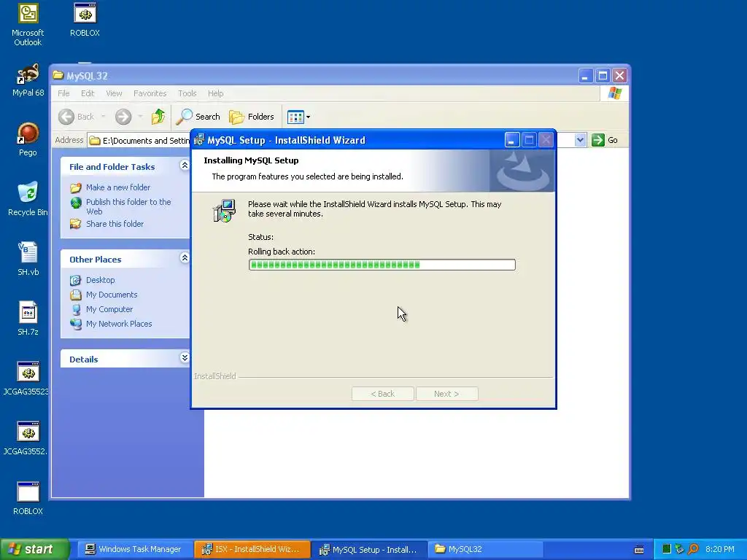The width and height of the screenshot is (747, 560).
Task: Open the Forward history dropdown arrow
Action: (x=140, y=117)
